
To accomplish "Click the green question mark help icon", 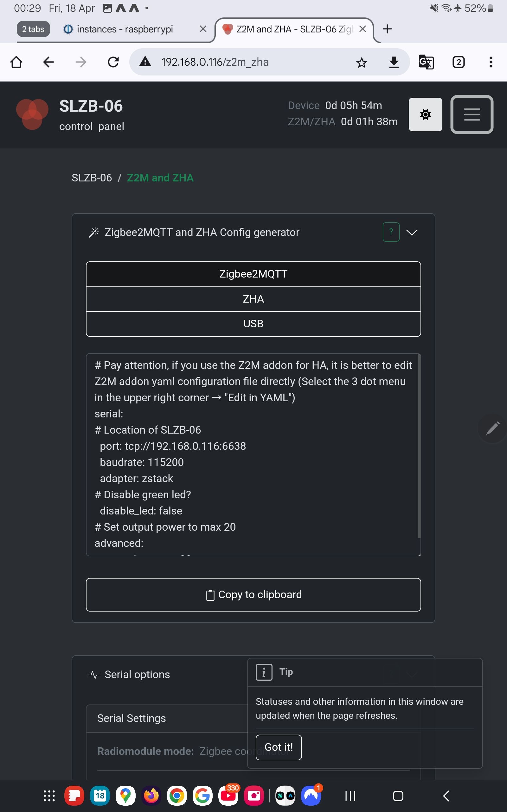I will tap(391, 232).
